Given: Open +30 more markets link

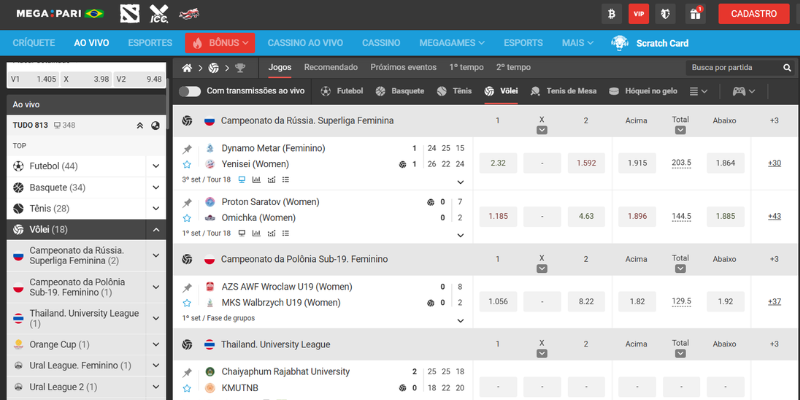Looking at the screenshot, I should [x=774, y=163].
